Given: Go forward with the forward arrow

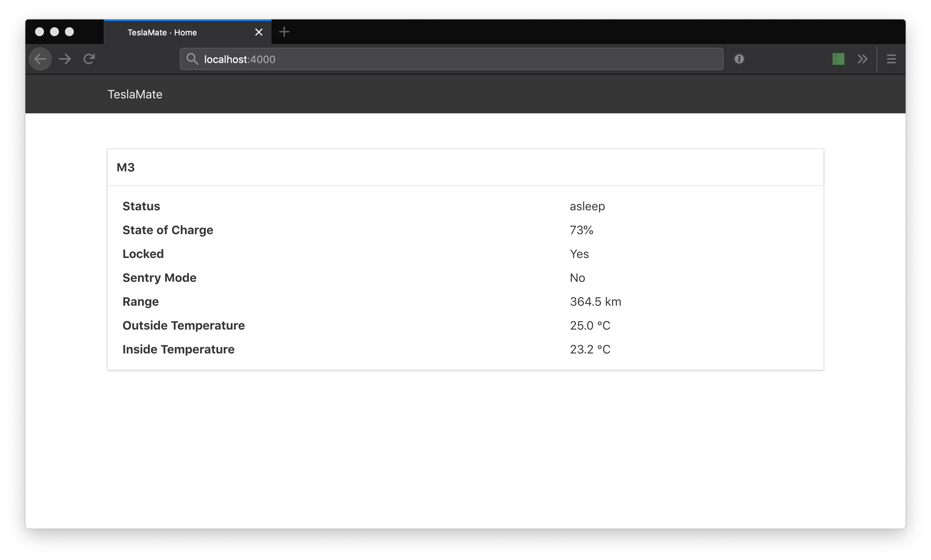Looking at the screenshot, I should 65,59.
